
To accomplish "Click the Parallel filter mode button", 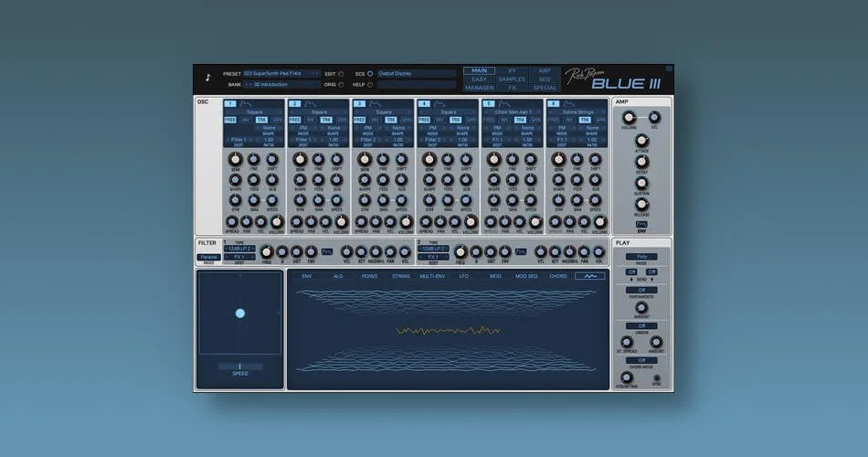I will (208, 257).
